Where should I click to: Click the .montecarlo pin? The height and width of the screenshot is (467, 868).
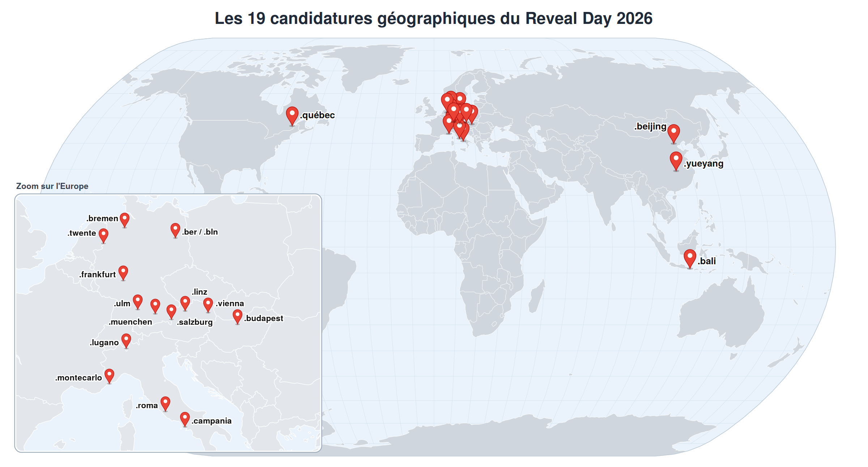(109, 376)
